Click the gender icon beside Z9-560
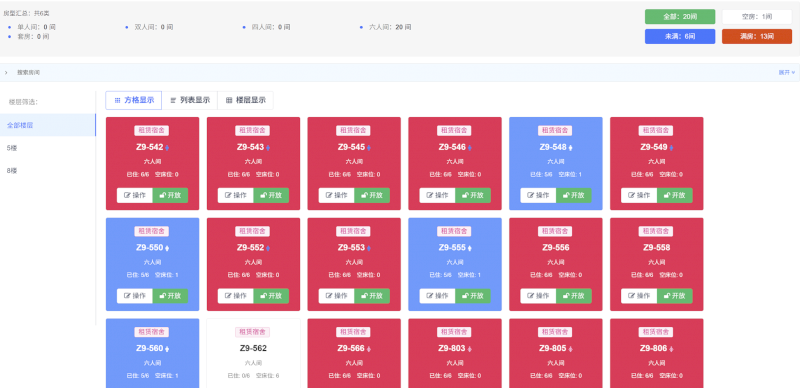800x388 pixels. coord(167,349)
